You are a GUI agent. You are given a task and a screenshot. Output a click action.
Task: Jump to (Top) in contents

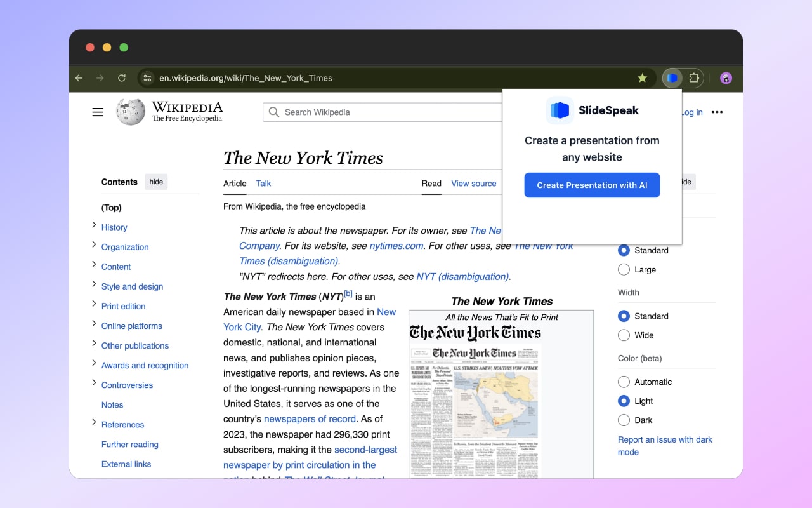pyautogui.click(x=112, y=208)
